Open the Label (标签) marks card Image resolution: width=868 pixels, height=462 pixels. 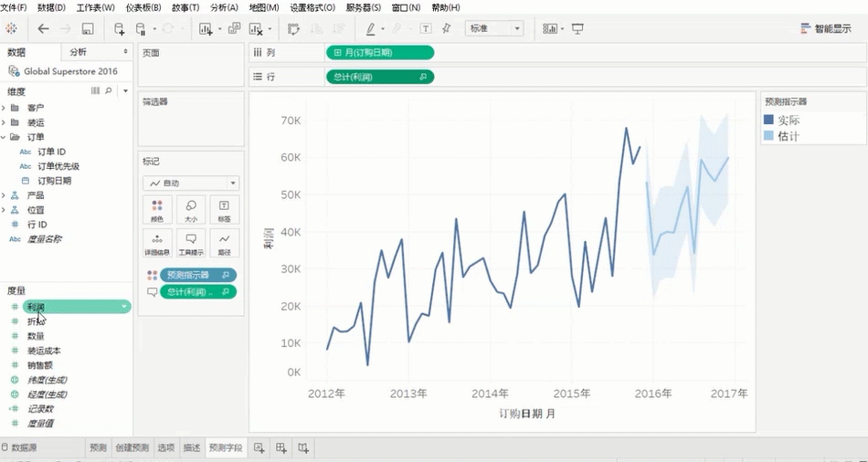point(225,210)
